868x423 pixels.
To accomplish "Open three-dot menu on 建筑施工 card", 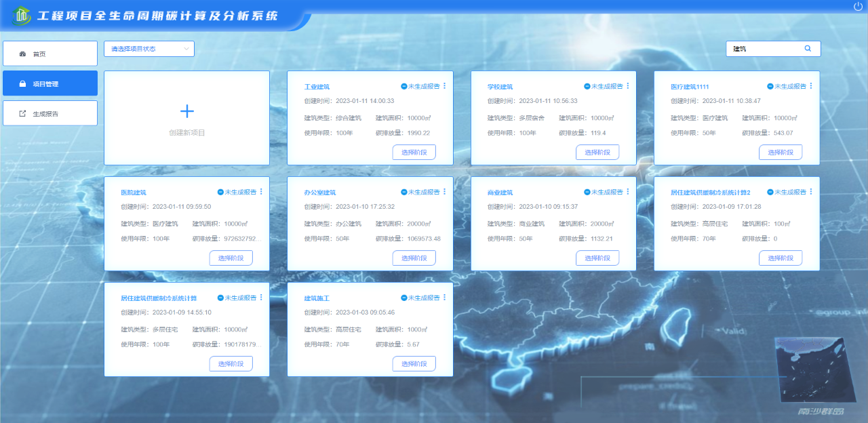I will 445,298.
